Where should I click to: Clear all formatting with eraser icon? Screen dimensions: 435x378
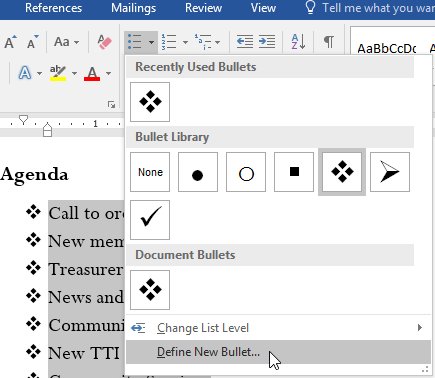coord(105,42)
